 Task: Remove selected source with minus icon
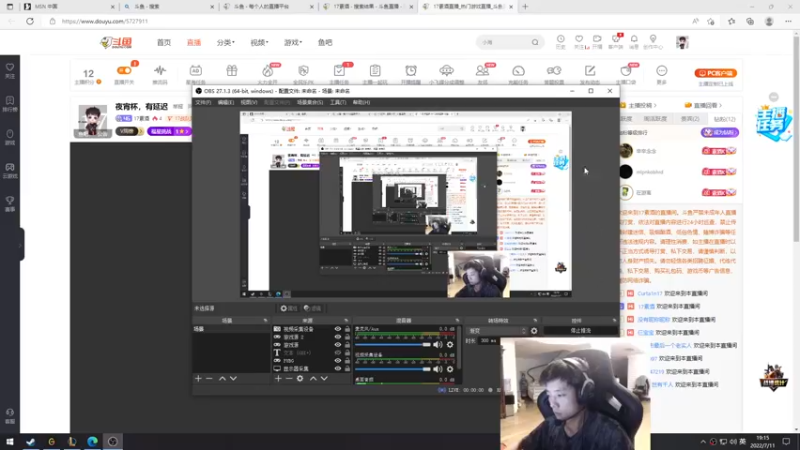pos(289,379)
